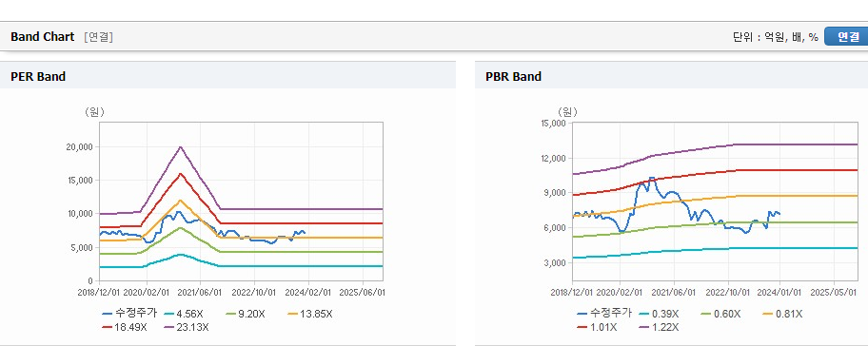Click the 2024/02/01 date in PER chart
Screen dimensions: 868x346
[x=308, y=292]
